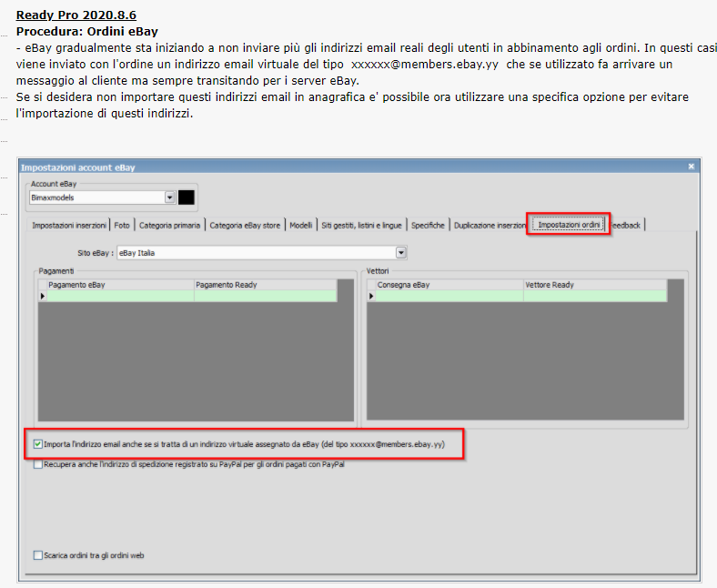Enable Scarica ordini tra gli ordini web
The image size is (717, 588).
[38, 555]
